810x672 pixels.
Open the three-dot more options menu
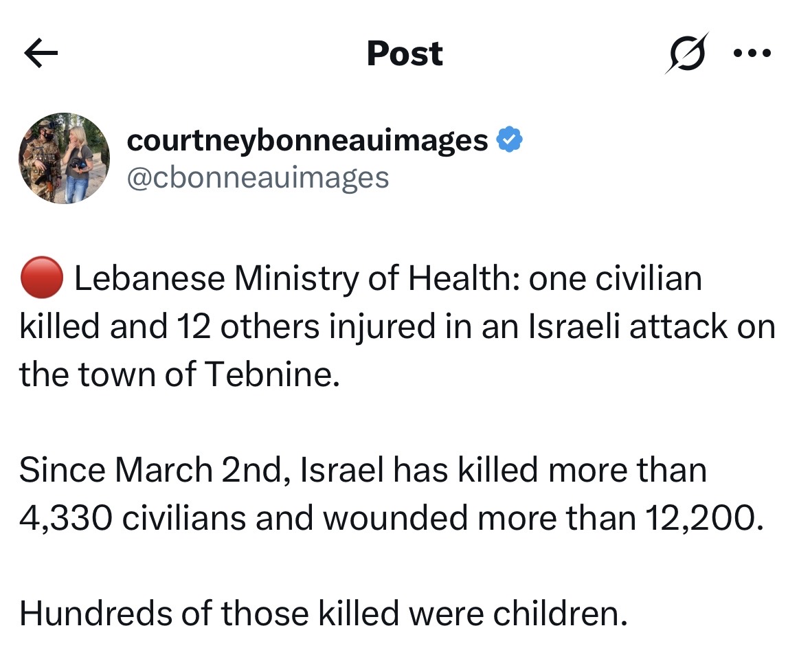pyautogui.click(x=752, y=53)
